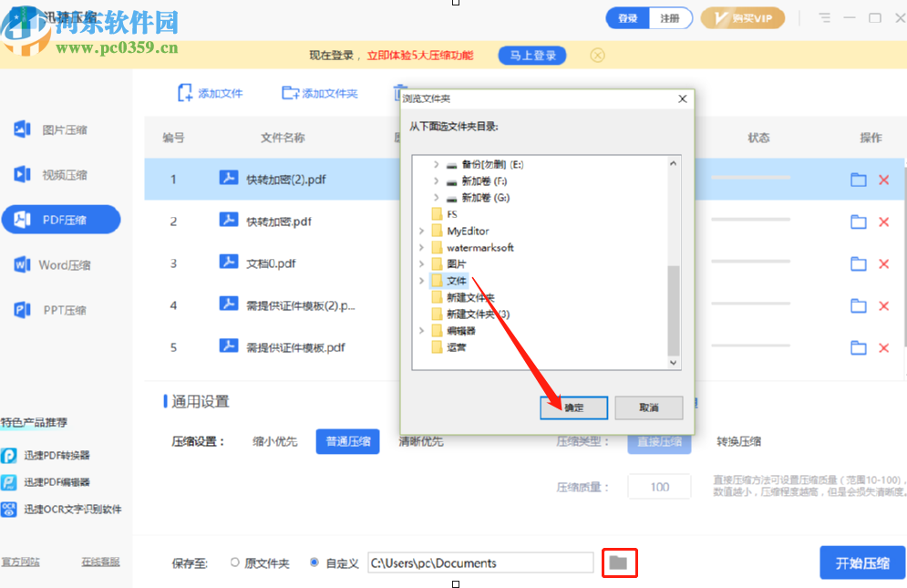The width and height of the screenshot is (907, 588).
Task: Switch to Word压缩 mode
Action: tap(61, 264)
